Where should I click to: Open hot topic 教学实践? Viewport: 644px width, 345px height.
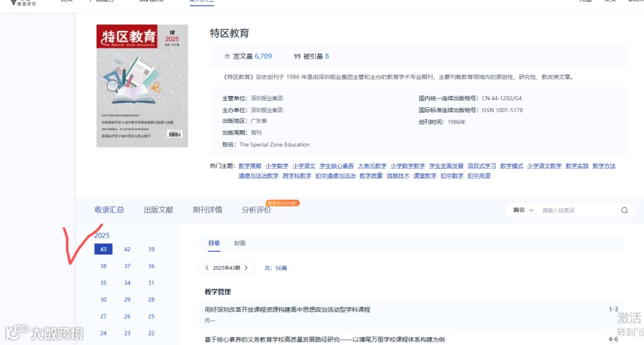(577, 166)
